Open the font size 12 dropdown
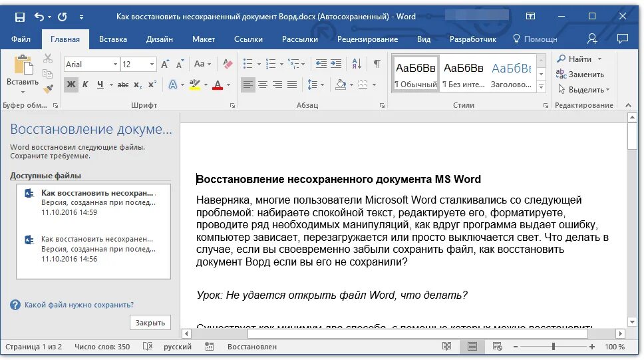The height and width of the screenshot is (360, 644). coord(152,64)
